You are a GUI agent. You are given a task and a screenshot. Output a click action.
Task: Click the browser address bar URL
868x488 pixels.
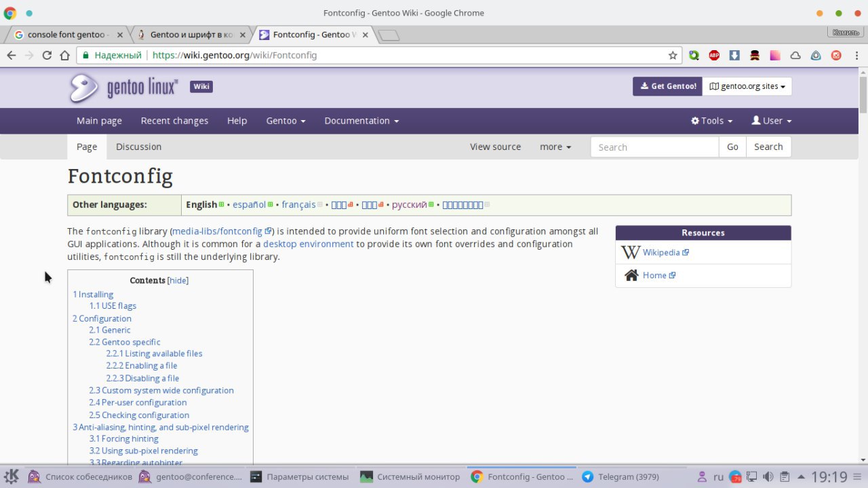pyautogui.click(x=235, y=56)
